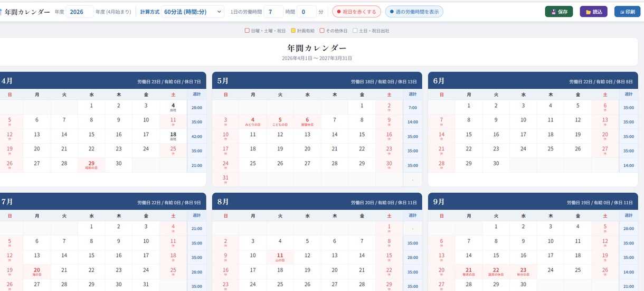644x291 pixels.
Task: Click April's 28:00 weekly total
Action: click(x=197, y=107)
